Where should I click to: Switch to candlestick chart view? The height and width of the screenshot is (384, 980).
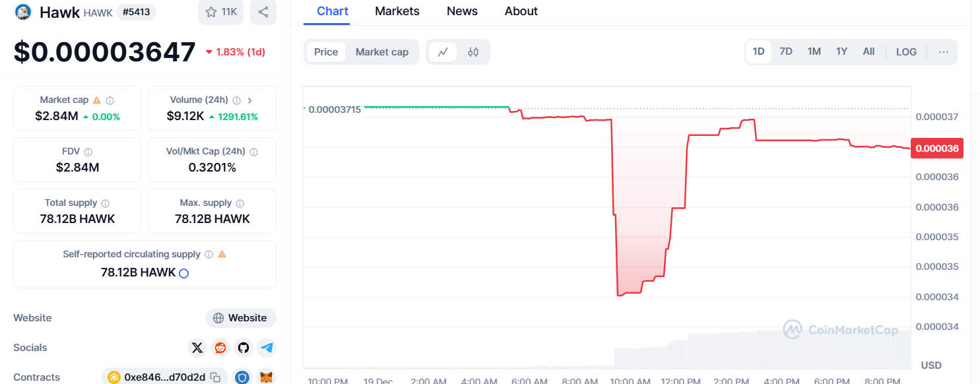coord(473,52)
